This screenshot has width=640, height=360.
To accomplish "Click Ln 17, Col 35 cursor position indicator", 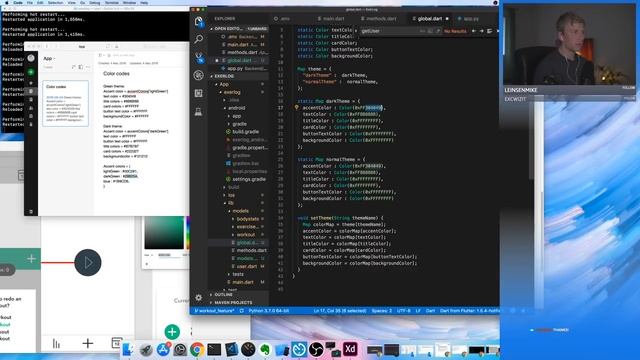I will click(x=340, y=311).
